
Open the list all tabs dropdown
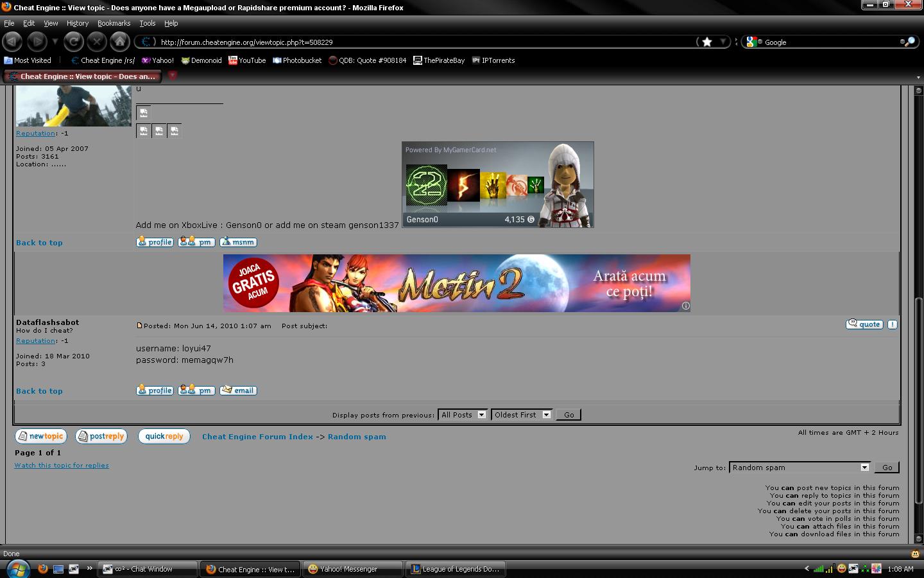pos(918,77)
